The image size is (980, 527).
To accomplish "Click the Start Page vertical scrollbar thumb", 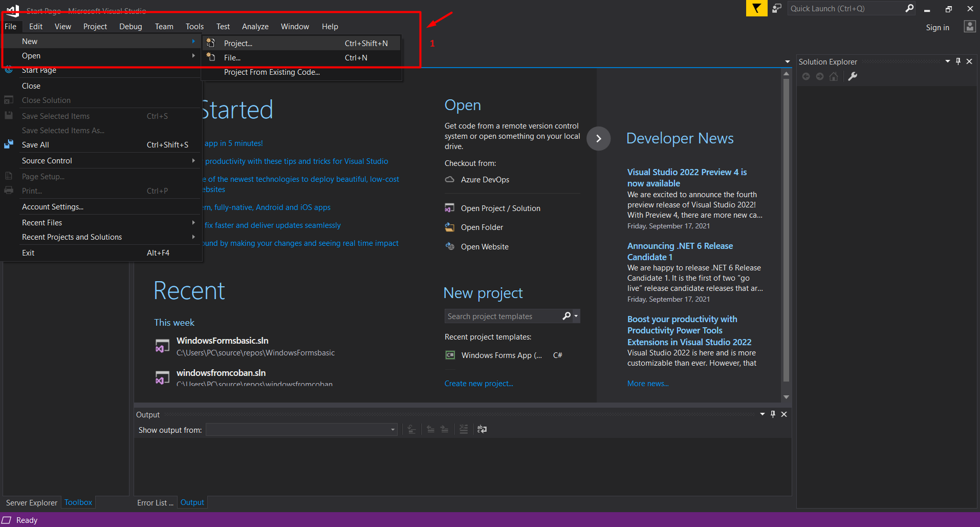I will pos(786,230).
